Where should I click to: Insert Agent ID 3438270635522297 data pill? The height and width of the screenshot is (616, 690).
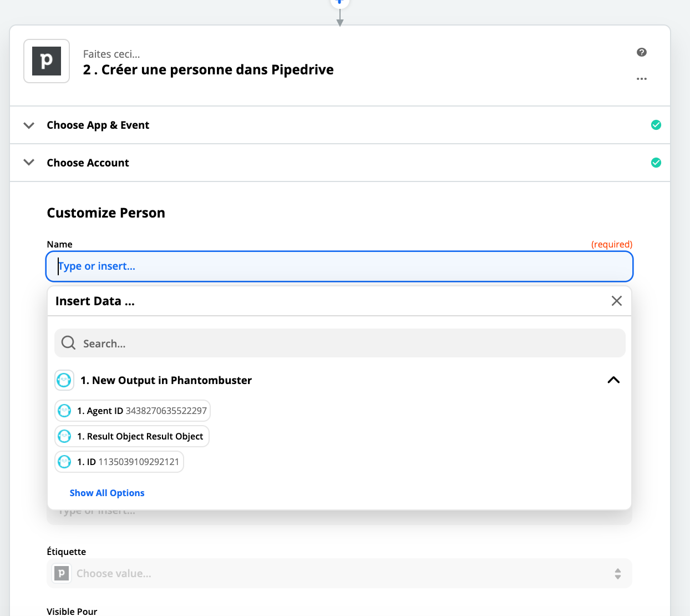[133, 411]
